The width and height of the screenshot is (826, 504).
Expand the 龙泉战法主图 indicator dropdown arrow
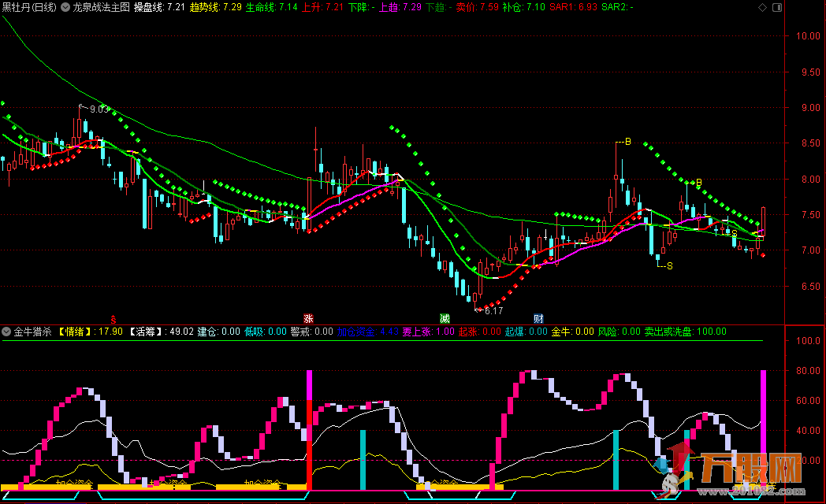pos(65,7)
